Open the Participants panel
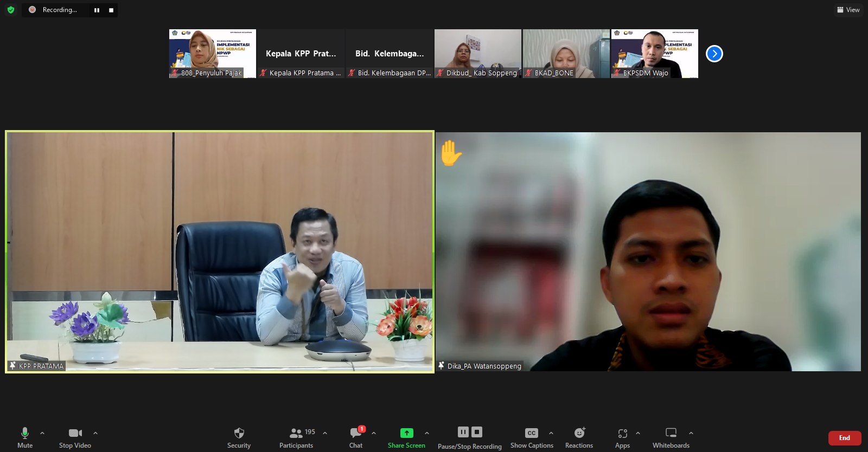 coord(296,437)
